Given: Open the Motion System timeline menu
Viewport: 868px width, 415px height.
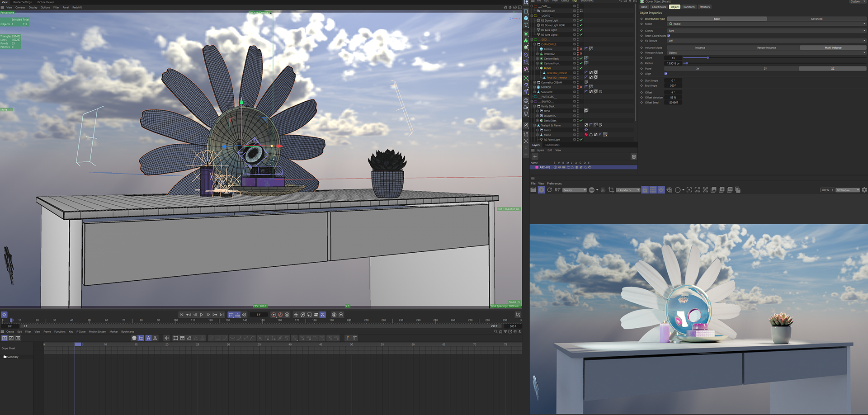Looking at the screenshot, I should pos(97,331).
